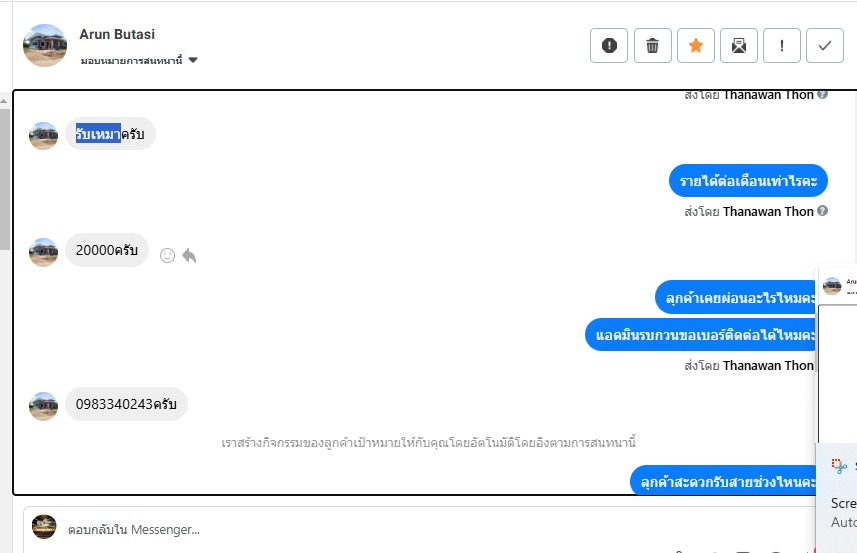This screenshot has height=553, width=857.
Task: Click the scrollbar up arrow of the chat
Action: (x=4, y=102)
